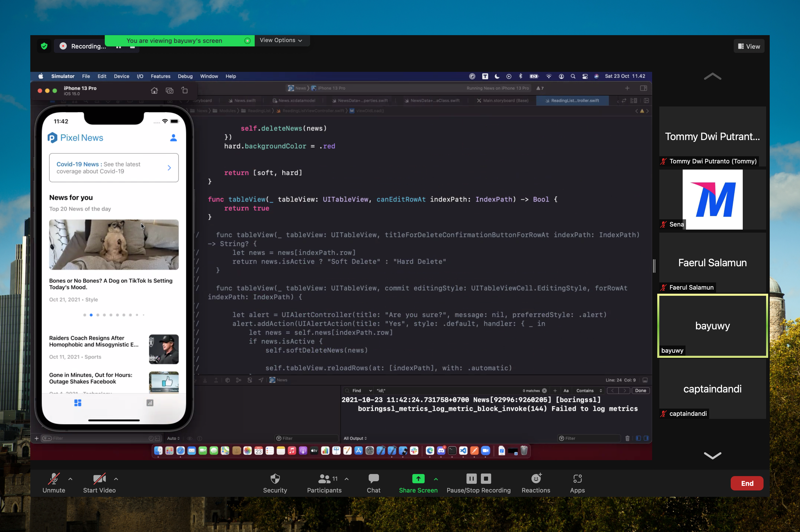
Task: Click the Xcode add editor icon
Action: point(646,101)
